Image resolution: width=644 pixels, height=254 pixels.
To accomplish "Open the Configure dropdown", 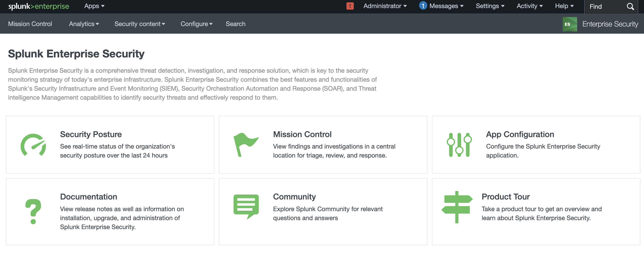I will click(x=197, y=24).
